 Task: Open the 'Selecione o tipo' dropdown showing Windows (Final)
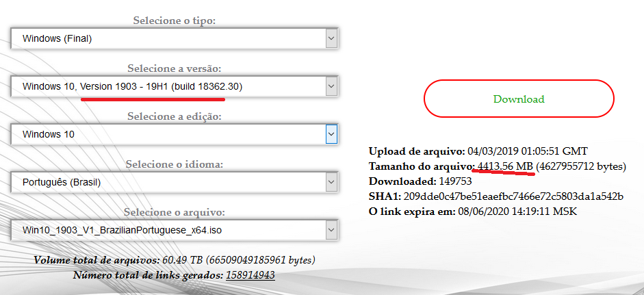point(175,38)
